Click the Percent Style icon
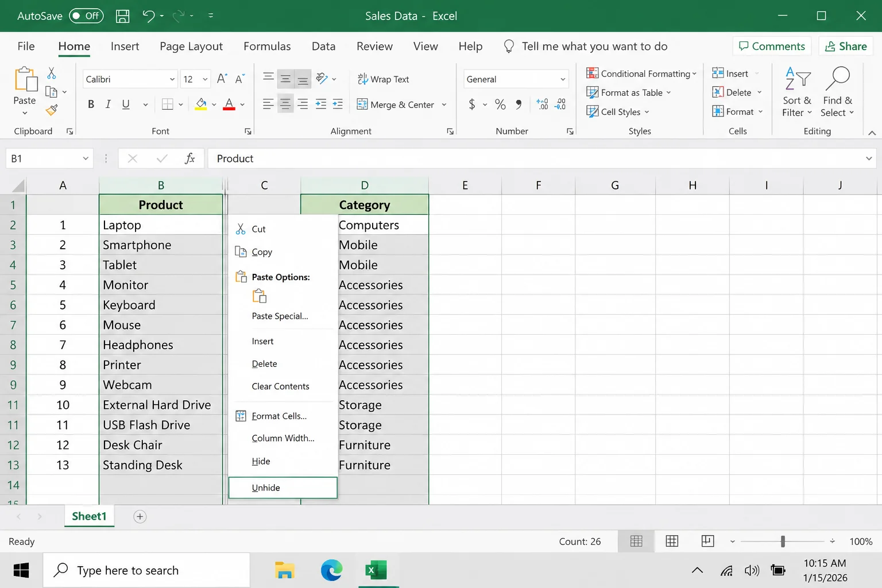The height and width of the screenshot is (588, 882). point(500,104)
